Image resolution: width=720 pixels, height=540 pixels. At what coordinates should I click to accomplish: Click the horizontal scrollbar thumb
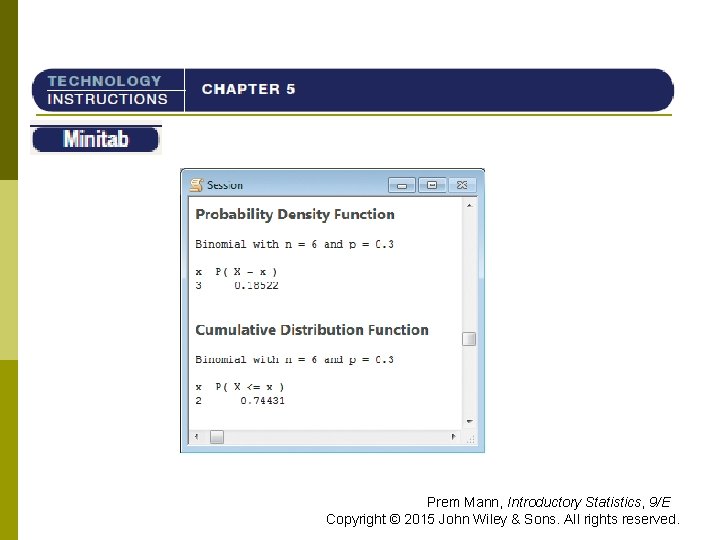pyautogui.click(x=217, y=437)
